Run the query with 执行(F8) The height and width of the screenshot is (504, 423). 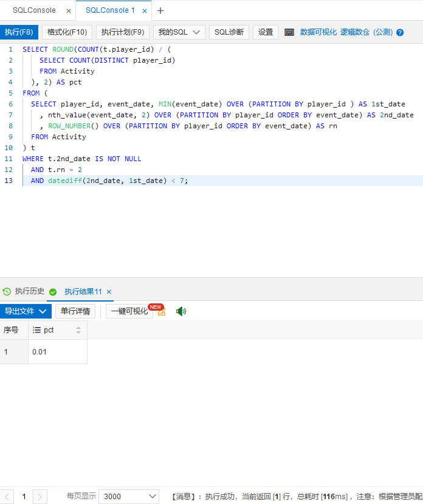tap(19, 32)
